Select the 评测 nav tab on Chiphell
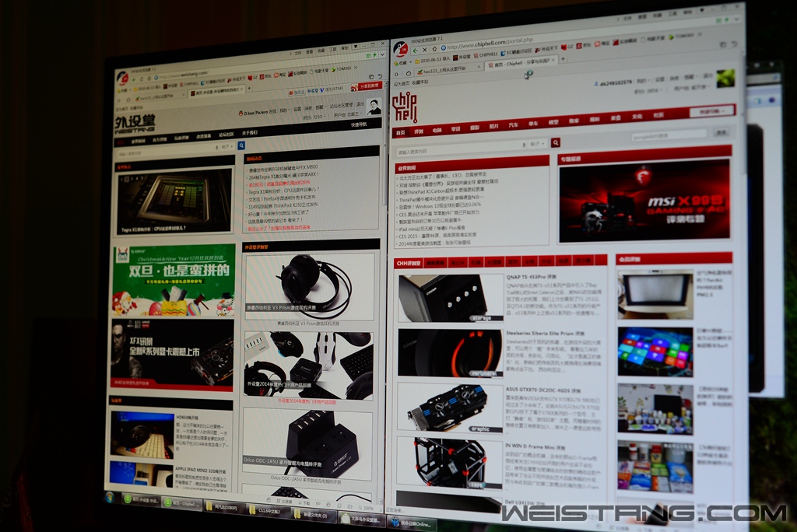The width and height of the screenshot is (797, 532). (418, 131)
